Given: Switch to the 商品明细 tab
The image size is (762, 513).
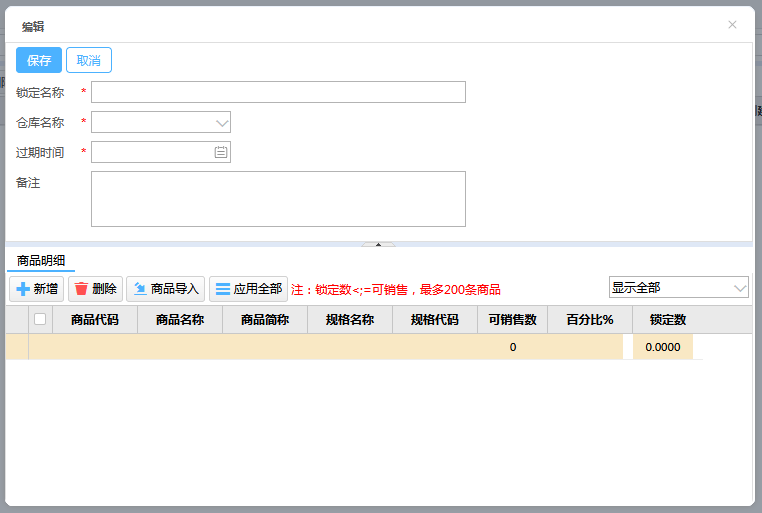Looking at the screenshot, I should click(40, 261).
